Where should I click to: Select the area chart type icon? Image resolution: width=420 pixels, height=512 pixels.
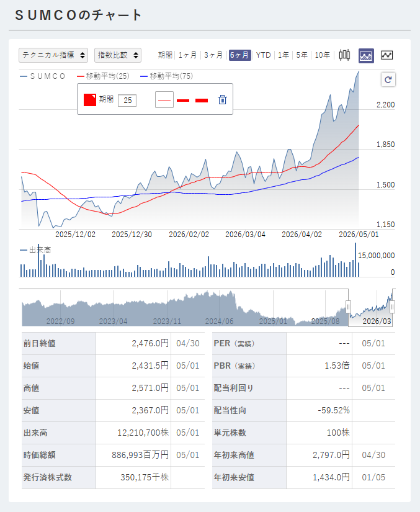pos(366,55)
